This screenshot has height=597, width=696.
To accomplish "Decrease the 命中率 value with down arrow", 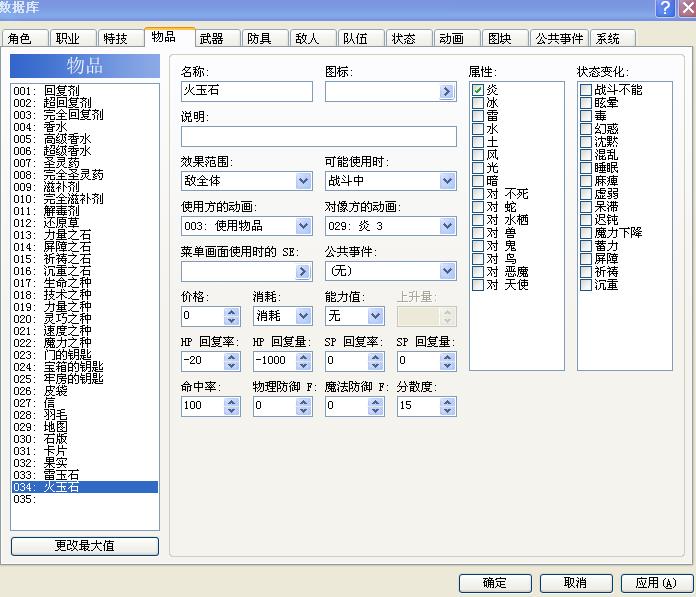I will coord(231,411).
